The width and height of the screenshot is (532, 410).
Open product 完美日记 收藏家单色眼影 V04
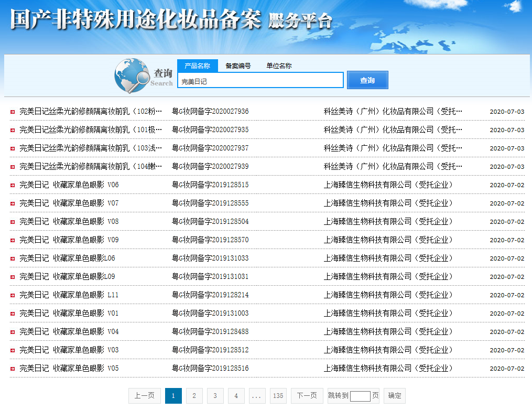69,331
